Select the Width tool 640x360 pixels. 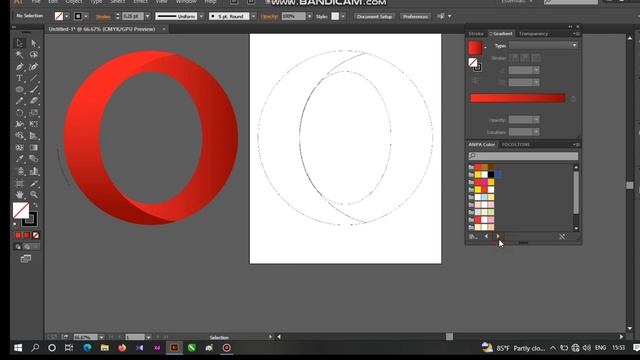pyautogui.click(x=19, y=124)
